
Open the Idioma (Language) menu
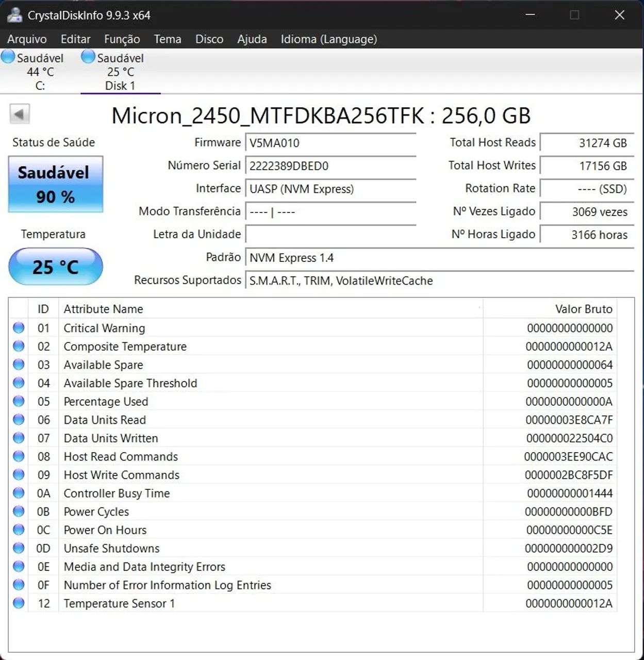point(329,39)
